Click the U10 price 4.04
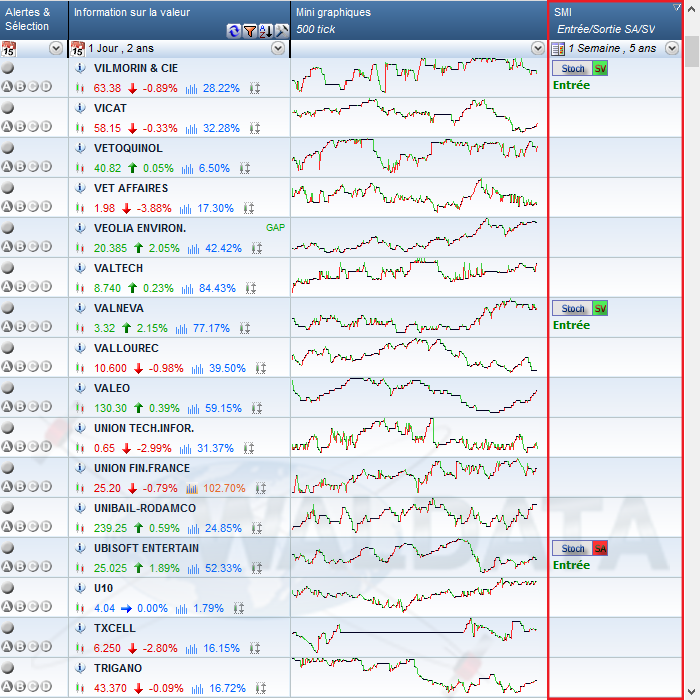 pyautogui.click(x=104, y=608)
